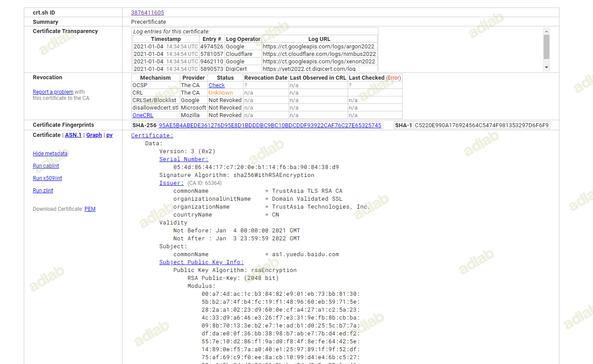Select Not After validity date line
This screenshot has height=364, width=593.
pyautogui.click(x=237, y=239)
